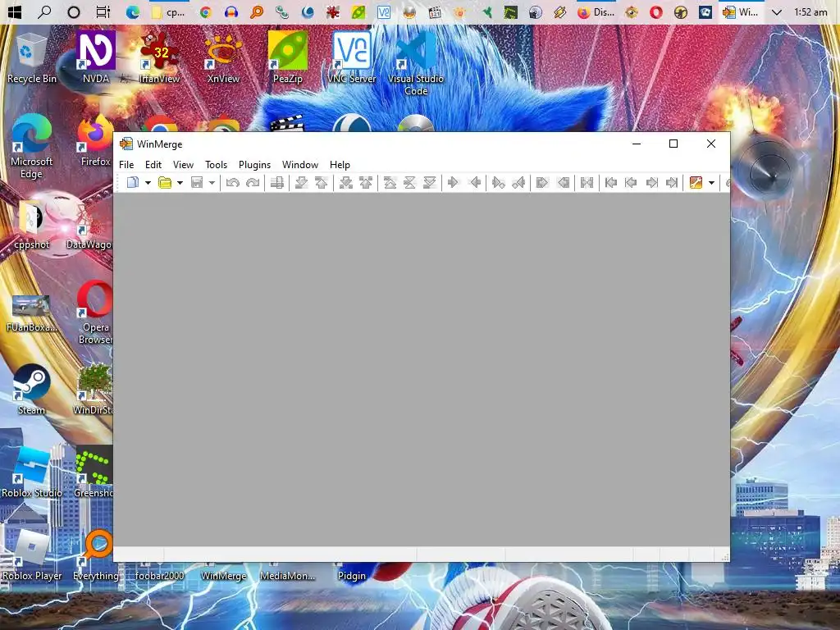This screenshot has width=840, height=630.
Task: Show hidden tray icons chevron
Action: pyautogui.click(x=776, y=11)
